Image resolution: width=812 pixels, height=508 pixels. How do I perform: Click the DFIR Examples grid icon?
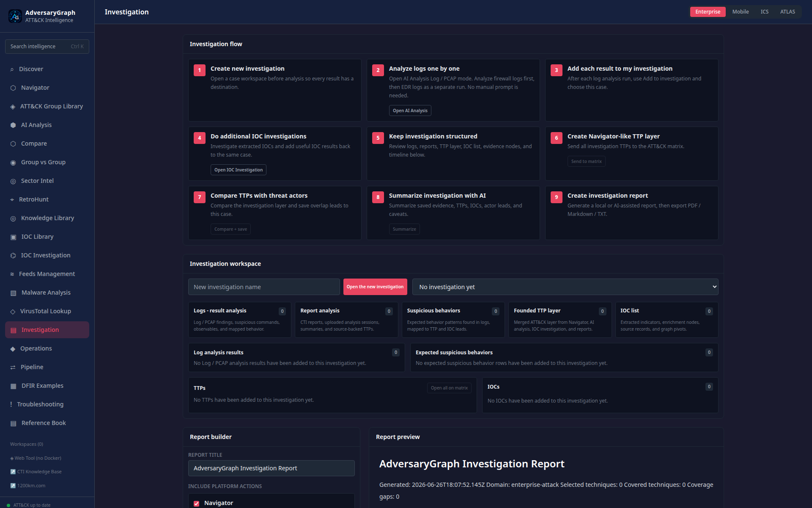pyautogui.click(x=13, y=386)
